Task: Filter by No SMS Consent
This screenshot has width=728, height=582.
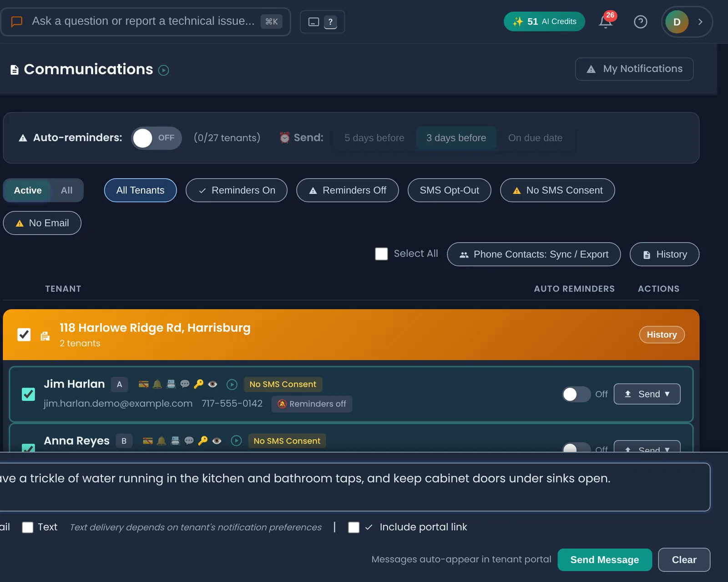Action: click(x=557, y=191)
